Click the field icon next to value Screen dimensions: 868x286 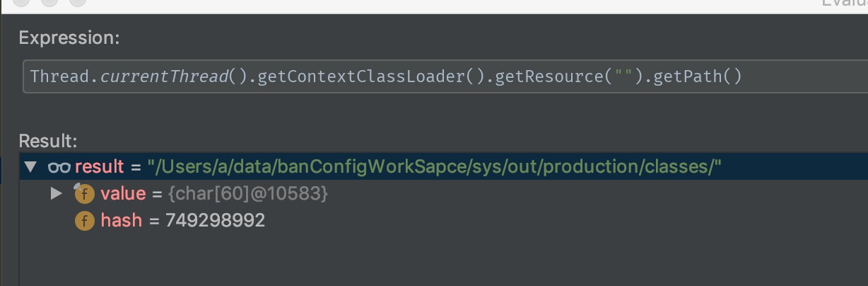tap(85, 194)
